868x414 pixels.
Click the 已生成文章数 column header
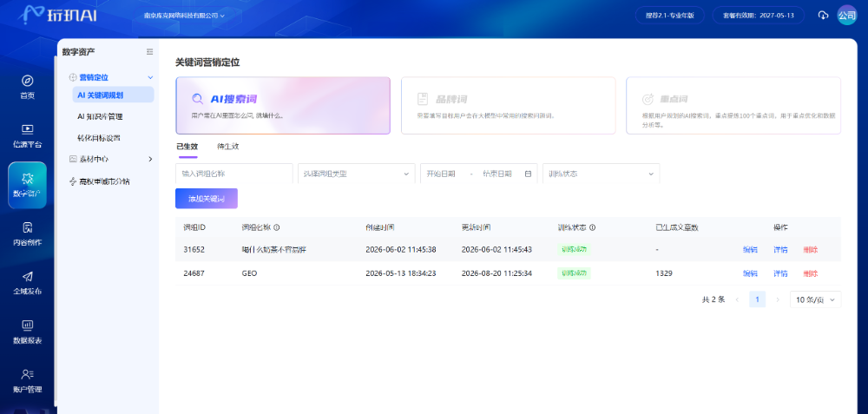[676, 227]
